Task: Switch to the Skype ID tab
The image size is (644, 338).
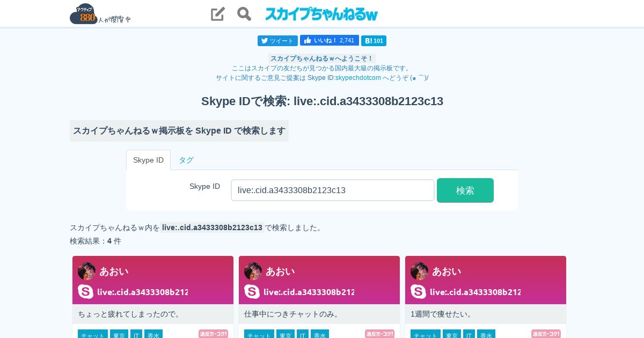Action: click(148, 160)
